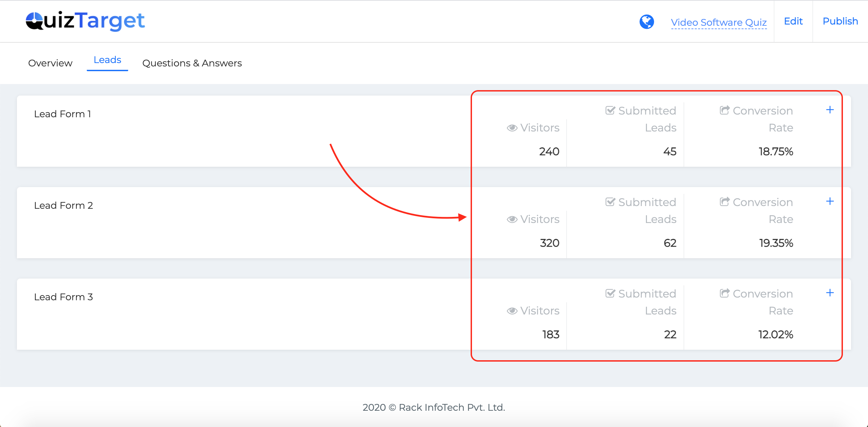Image resolution: width=868 pixels, height=427 pixels.
Task: Click the eye icon beside Visitors in Lead Form 3
Action: pos(512,311)
